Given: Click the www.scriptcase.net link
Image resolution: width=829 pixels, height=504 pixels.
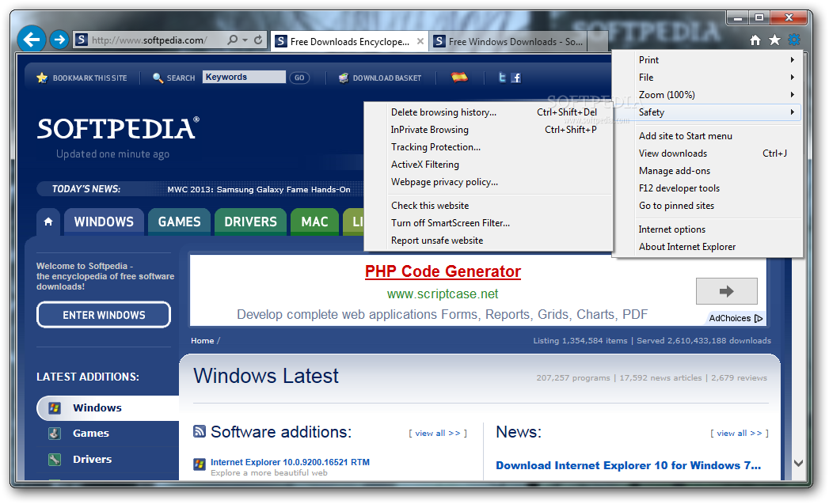Looking at the screenshot, I should point(443,294).
